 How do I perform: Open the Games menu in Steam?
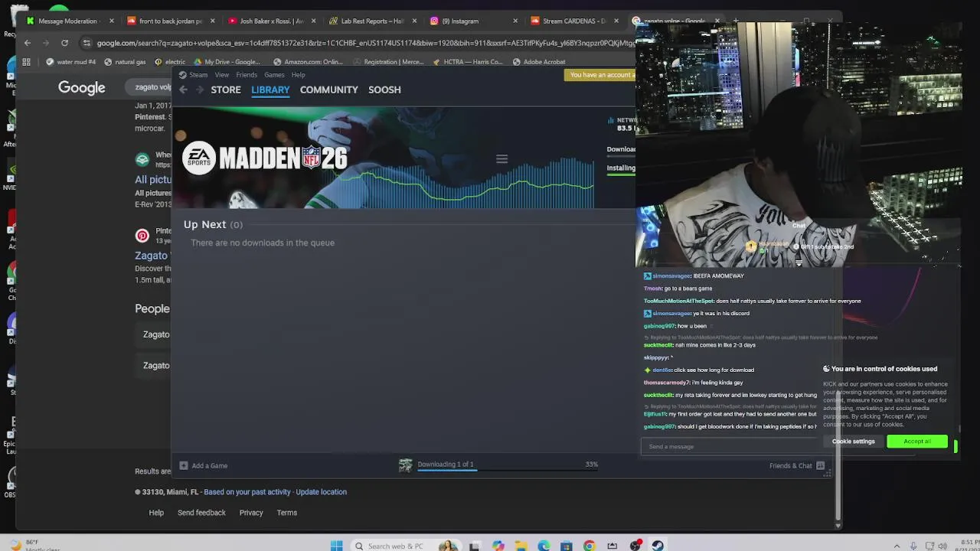click(274, 75)
